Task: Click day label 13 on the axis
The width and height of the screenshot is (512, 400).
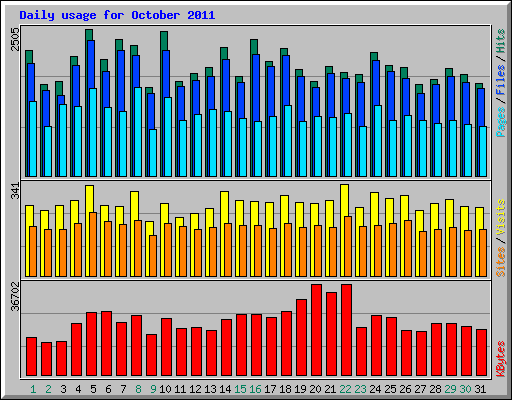Action: (210, 389)
